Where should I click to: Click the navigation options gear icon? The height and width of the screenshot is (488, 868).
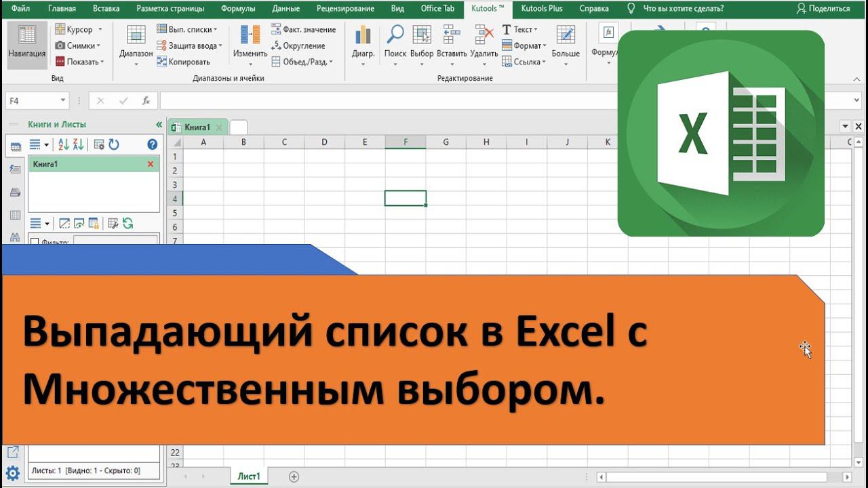point(12,473)
